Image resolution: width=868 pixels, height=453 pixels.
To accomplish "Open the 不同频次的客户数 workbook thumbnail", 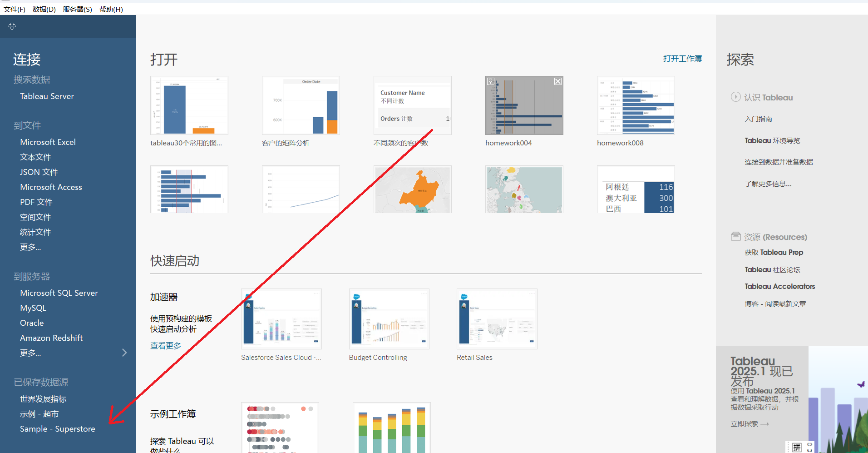I will pyautogui.click(x=412, y=105).
